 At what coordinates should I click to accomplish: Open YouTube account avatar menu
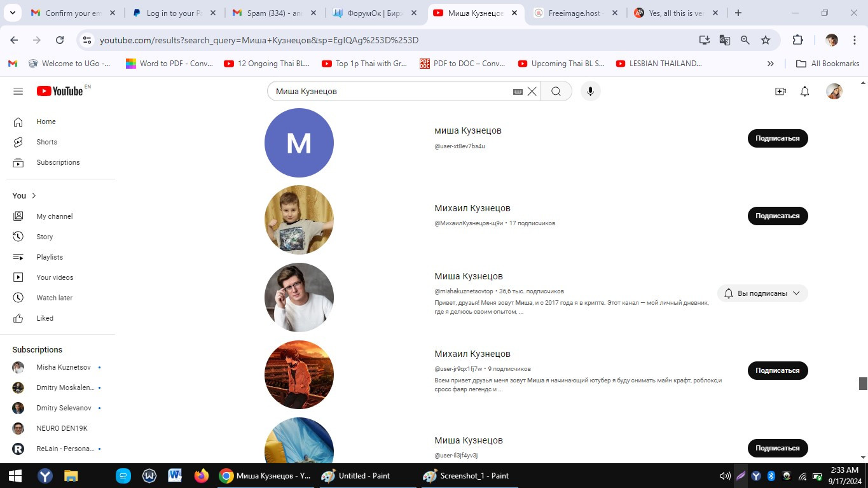834,92
